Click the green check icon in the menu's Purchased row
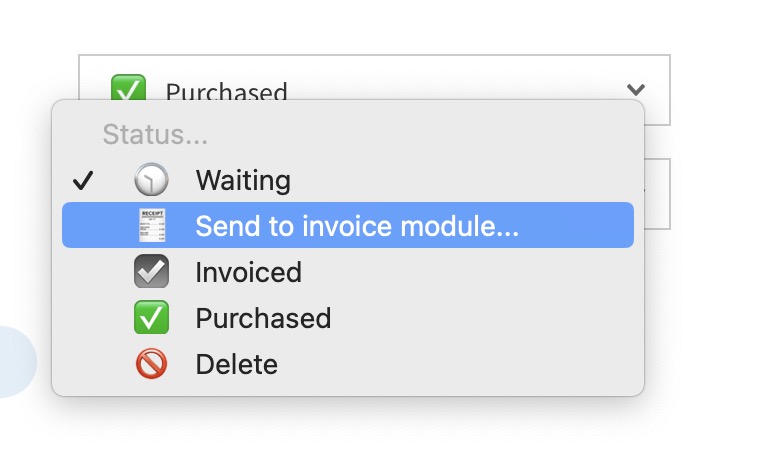Viewport: 764px width, 474px height. (x=152, y=318)
